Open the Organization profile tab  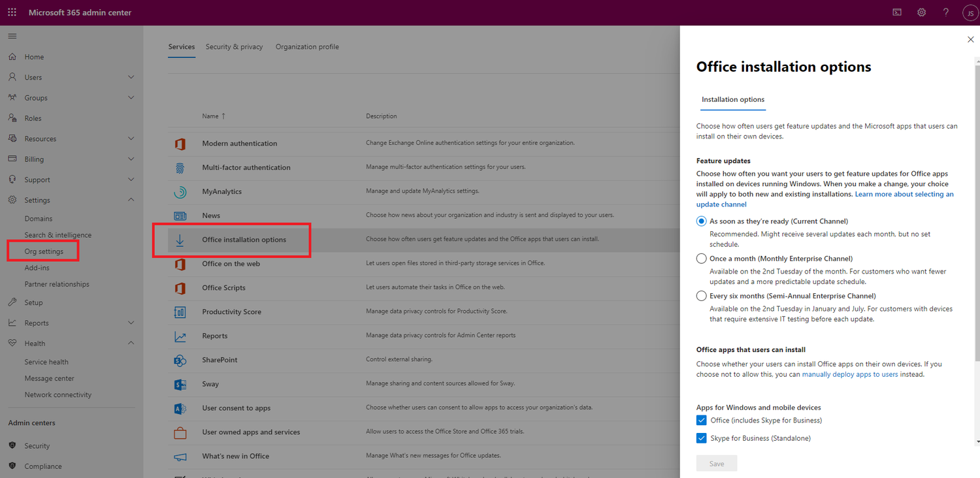(x=307, y=46)
